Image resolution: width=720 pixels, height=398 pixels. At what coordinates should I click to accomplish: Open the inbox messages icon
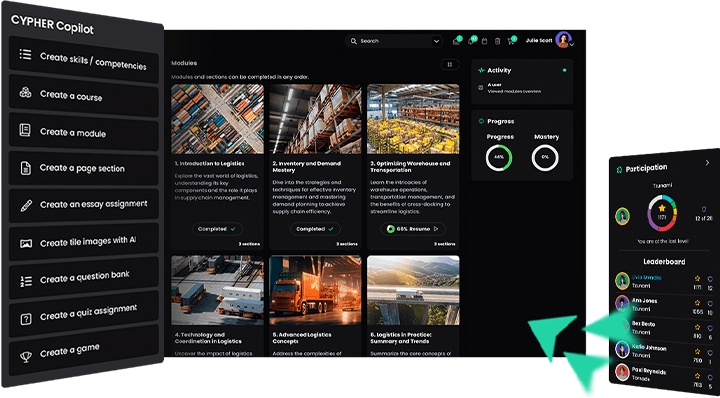(x=456, y=41)
